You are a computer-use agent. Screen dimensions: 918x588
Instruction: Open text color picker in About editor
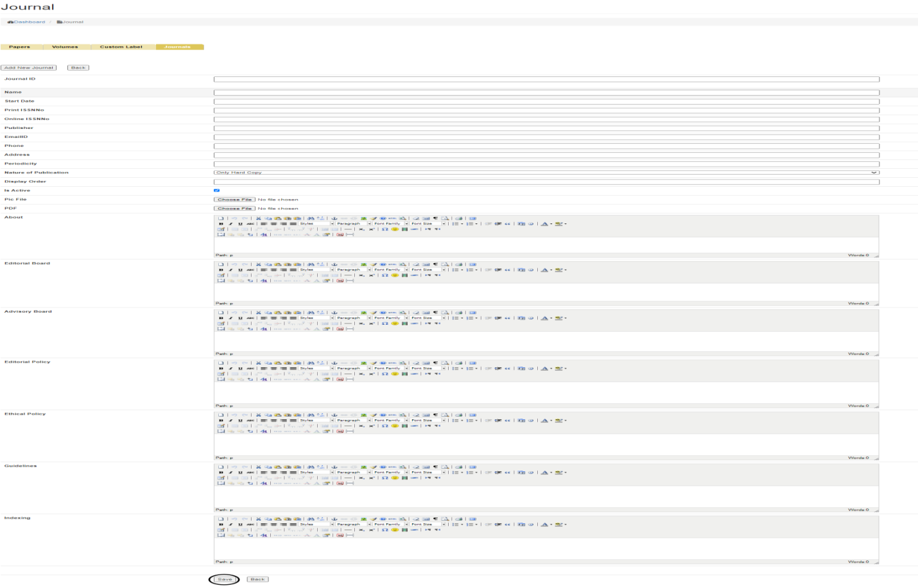pyautogui.click(x=544, y=224)
